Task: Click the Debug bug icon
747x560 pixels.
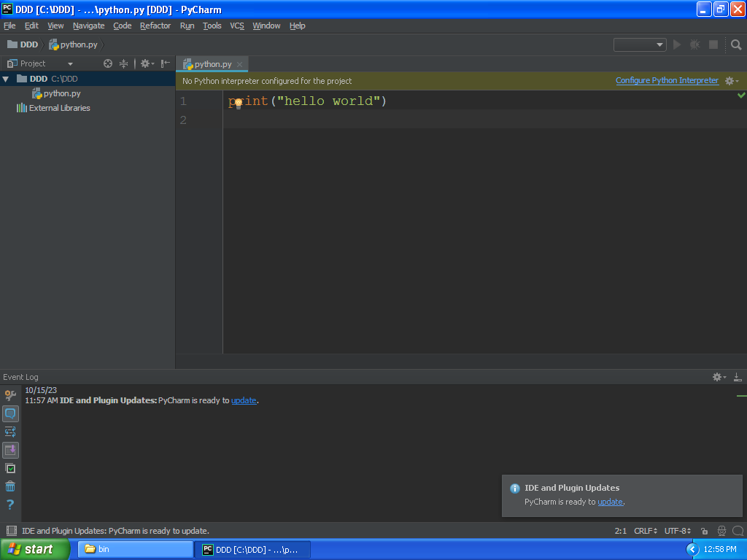Action: coord(695,44)
